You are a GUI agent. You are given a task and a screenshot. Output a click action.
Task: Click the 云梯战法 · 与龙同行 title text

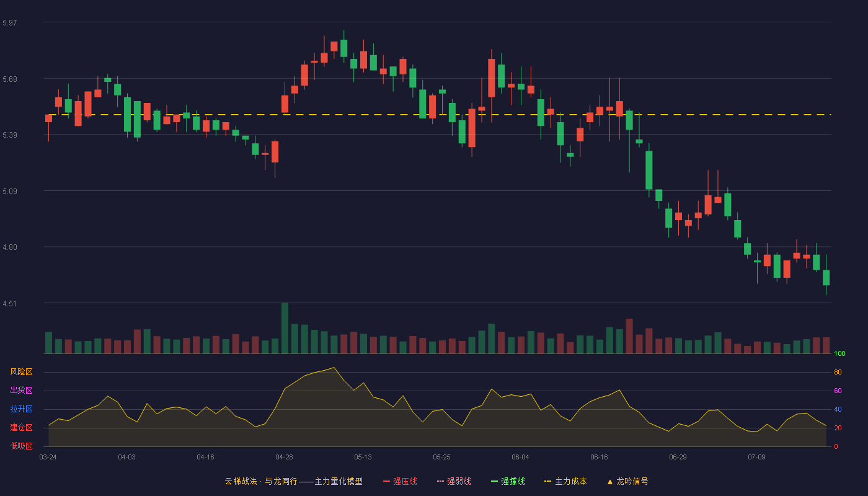(x=260, y=481)
